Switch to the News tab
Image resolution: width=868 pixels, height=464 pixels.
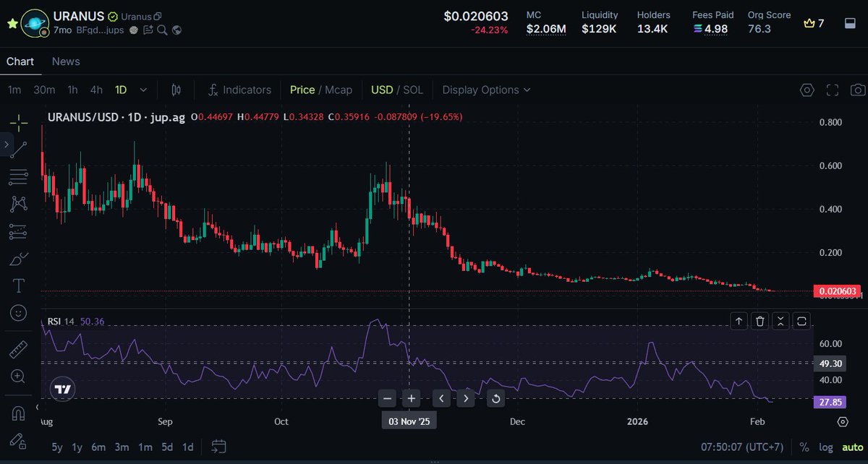66,61
